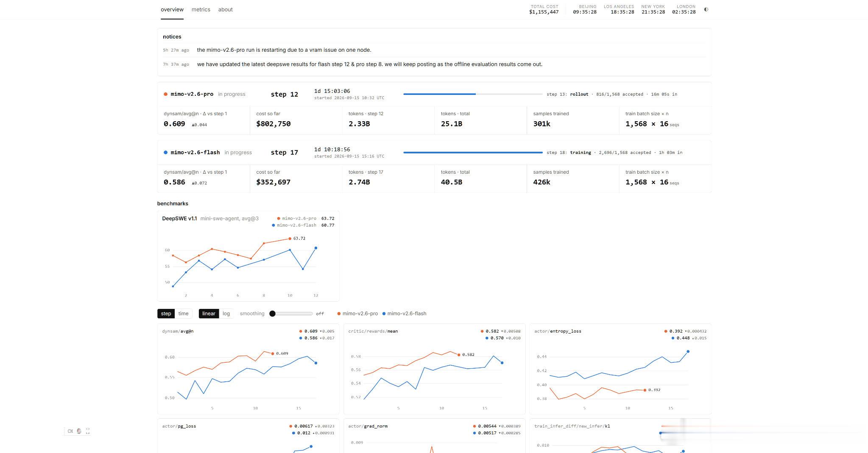This screenshot has height=453, width=868.
Task: Click the step 17 label
Action: pyautogui.click(x=285, y=153)
